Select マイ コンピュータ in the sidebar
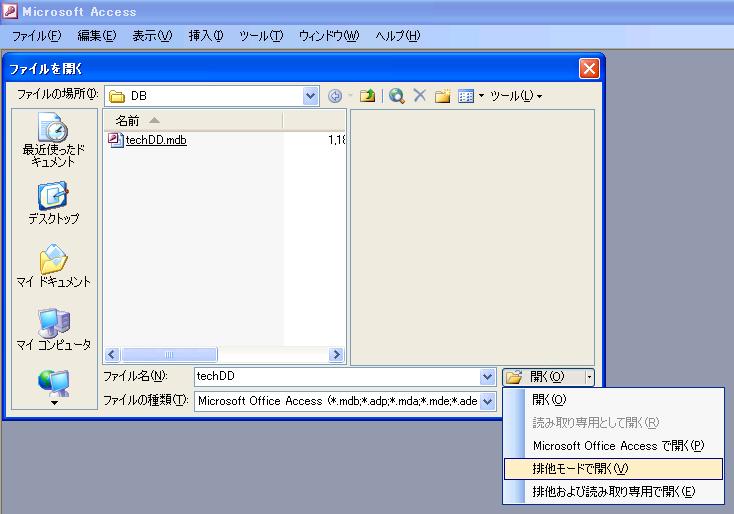 53,329
